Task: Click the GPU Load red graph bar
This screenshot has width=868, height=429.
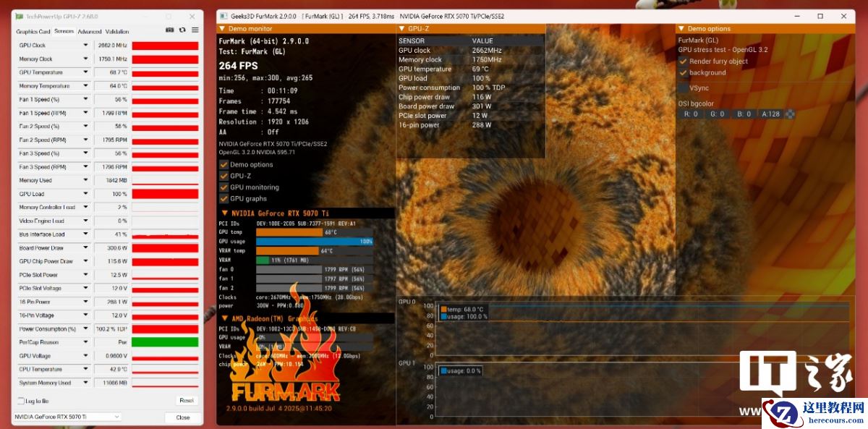Action: click(165, 194)
